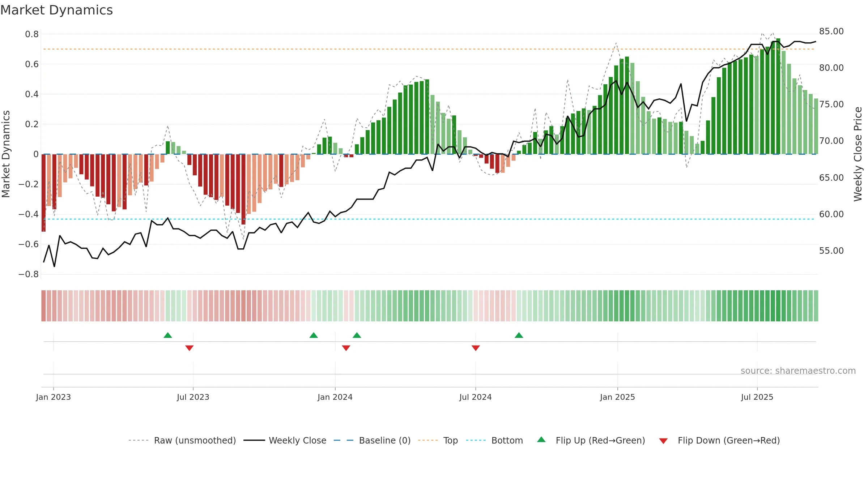Click the 65.00 price axis tick
868x488 pixels.
[x=831, y=178]
